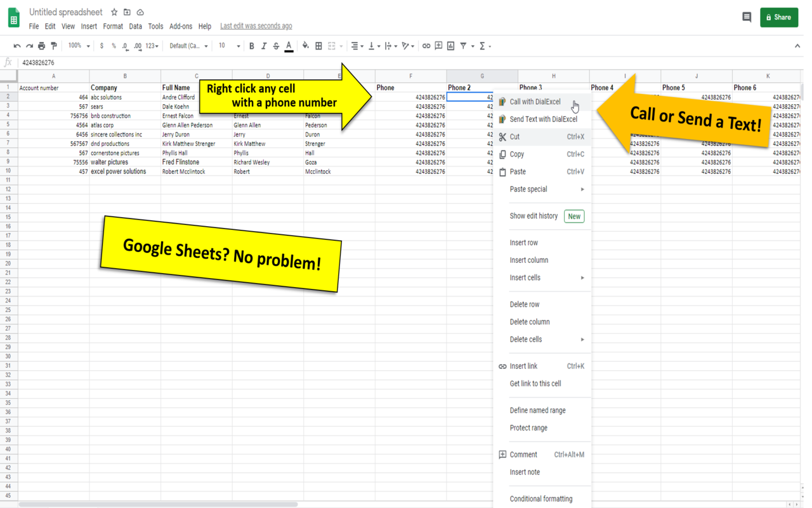Open the Data menu
Image resolution: width=812 pixels, height=508 pixels.
[x=136, y=26]
